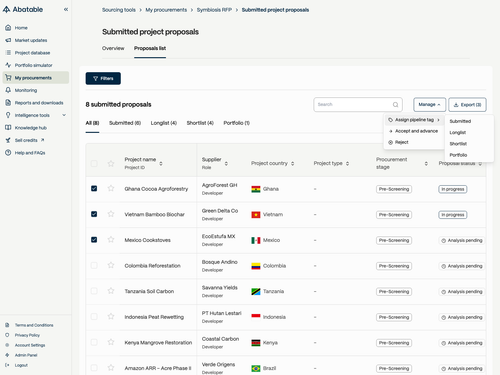
Task: Switch to Shortlist (4) filter tab
Action: [x=200, y=123]
